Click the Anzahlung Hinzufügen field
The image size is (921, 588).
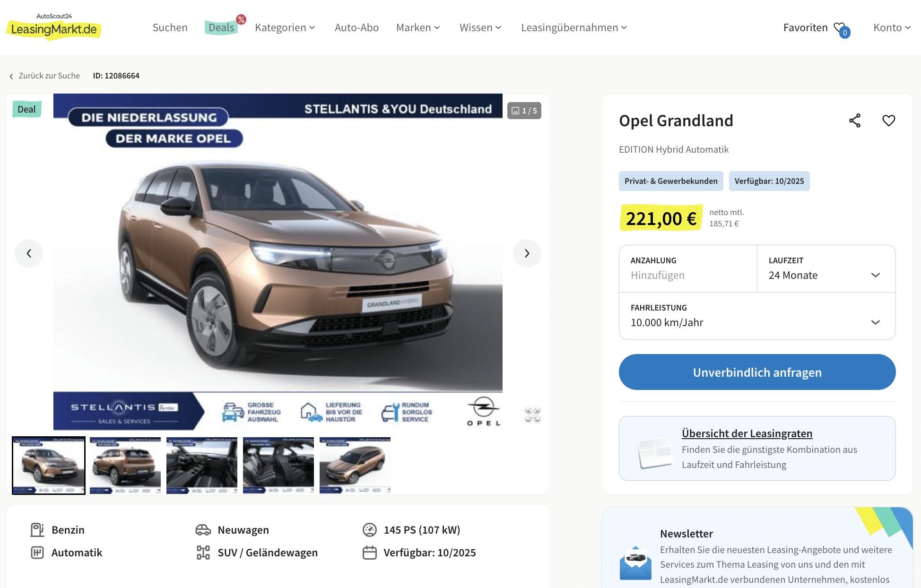coord(688,268)
